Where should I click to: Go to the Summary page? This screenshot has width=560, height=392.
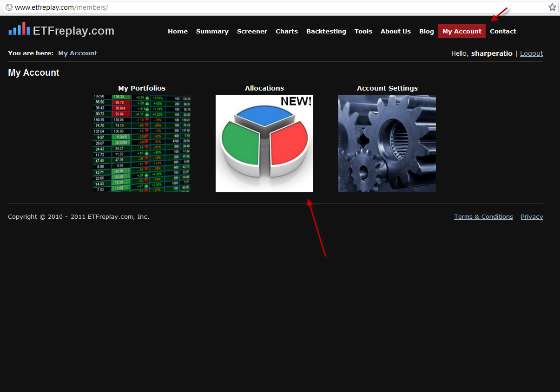212,31
